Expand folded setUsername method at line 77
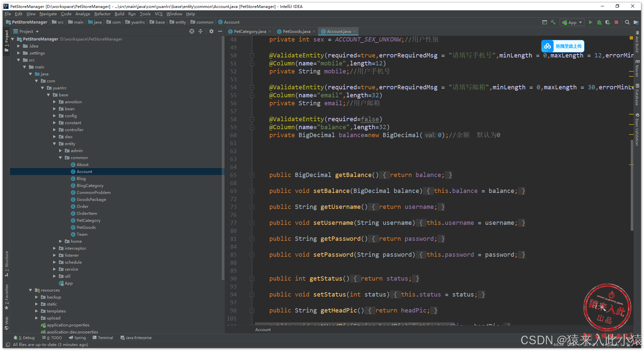This screenshot has width=644, height=351. (252, 223)
